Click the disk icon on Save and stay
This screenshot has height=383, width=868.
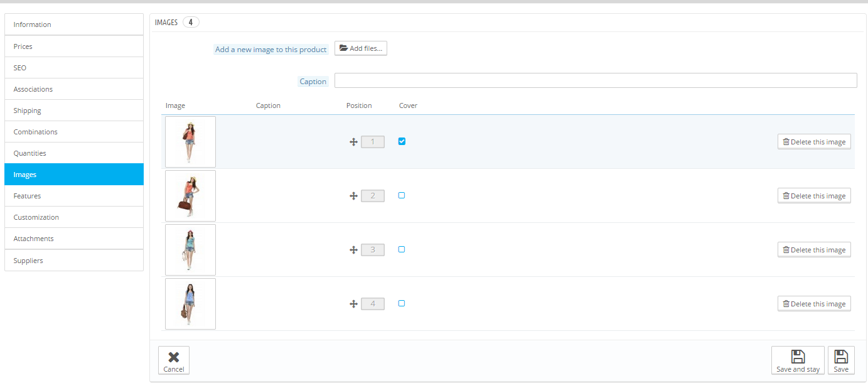[798, 355]
